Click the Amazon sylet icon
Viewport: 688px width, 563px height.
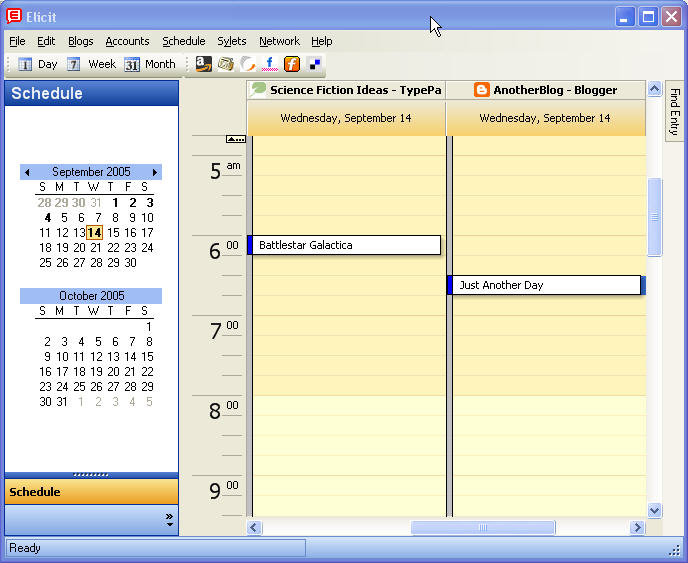(204, 64)
